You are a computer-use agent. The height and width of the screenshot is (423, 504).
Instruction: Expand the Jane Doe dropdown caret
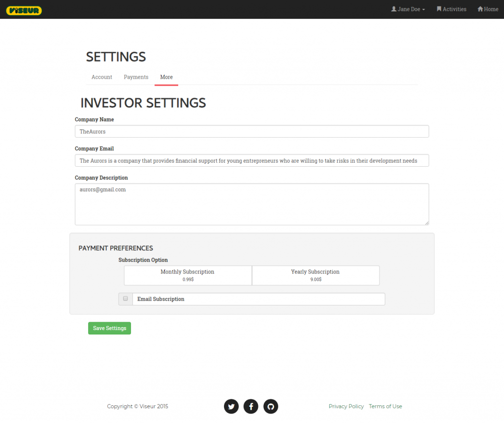pos(424,10)
